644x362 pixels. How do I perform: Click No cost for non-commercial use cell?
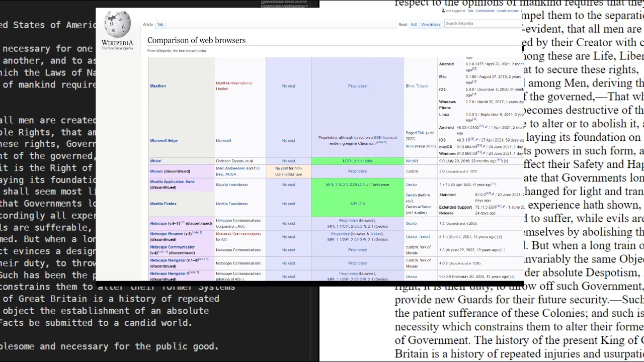click(288, 171)
